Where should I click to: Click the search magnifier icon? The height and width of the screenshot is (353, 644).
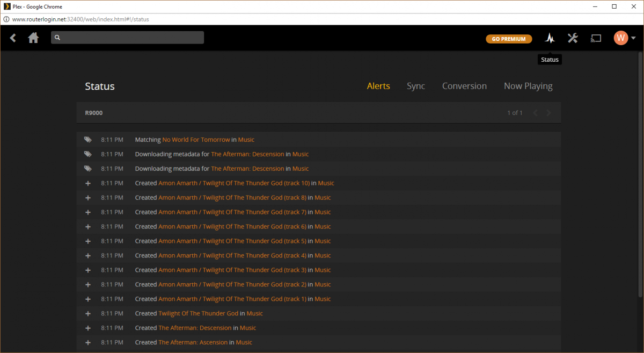pyautogui.click(x=57, y=38)
